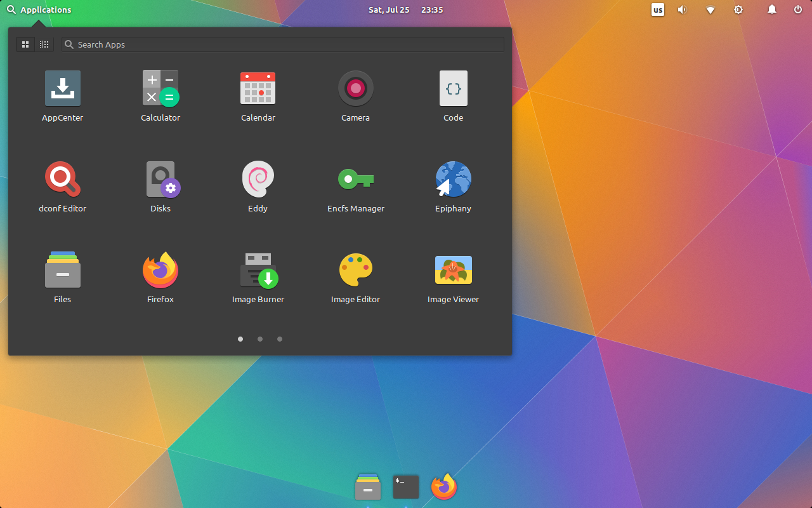This screenshot has height=508, width=812.
Task: Open the Image Burner app
Action: pyautogui.click(x=258, y=270)
